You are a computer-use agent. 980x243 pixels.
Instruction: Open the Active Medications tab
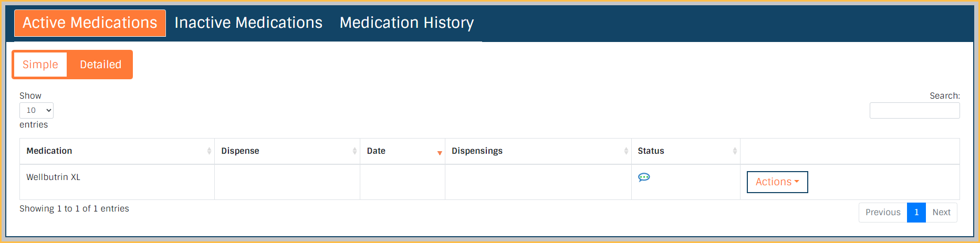pyautogui.click(x=90, y=23)
